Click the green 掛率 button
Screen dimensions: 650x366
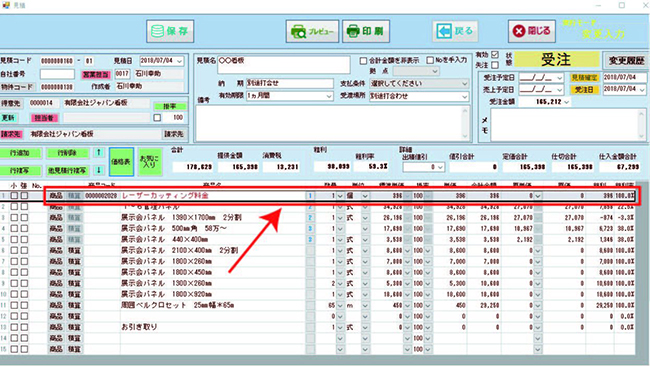[170, 107]
